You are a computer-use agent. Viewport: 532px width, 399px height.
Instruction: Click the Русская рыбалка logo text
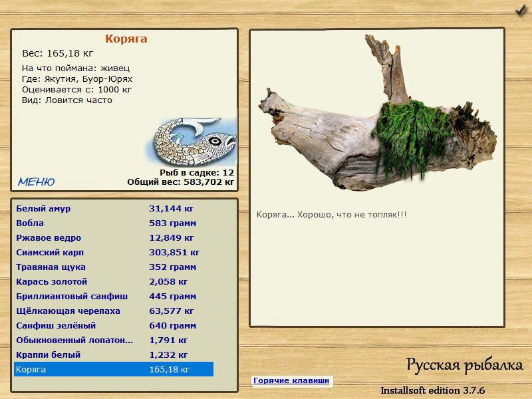click(465, 365)
